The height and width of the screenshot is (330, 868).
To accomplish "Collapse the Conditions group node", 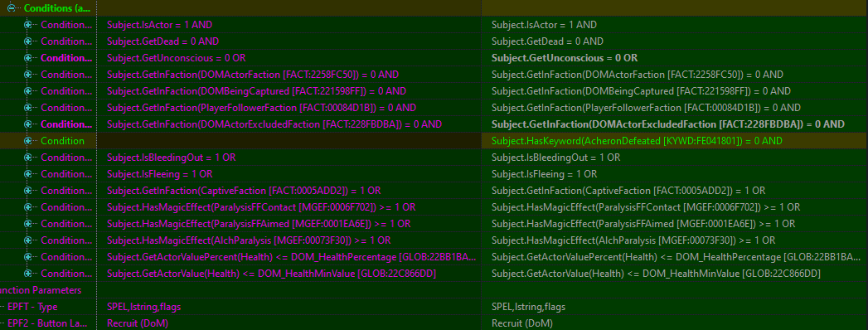I will (x=11, y=8).
